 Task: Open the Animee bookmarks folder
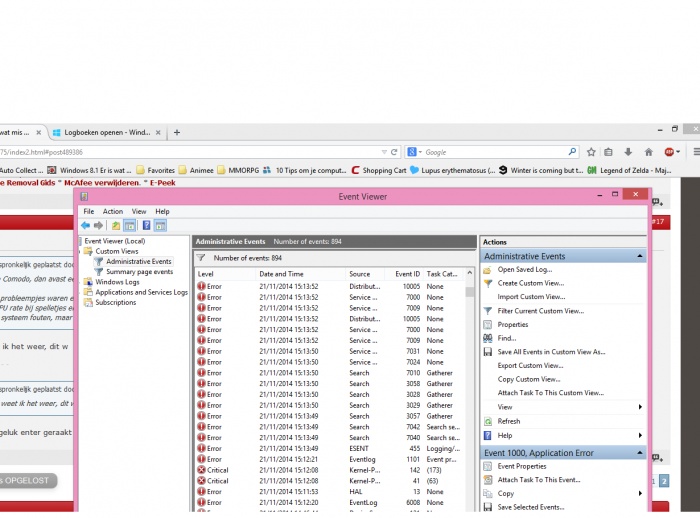(x=196, y=170)
